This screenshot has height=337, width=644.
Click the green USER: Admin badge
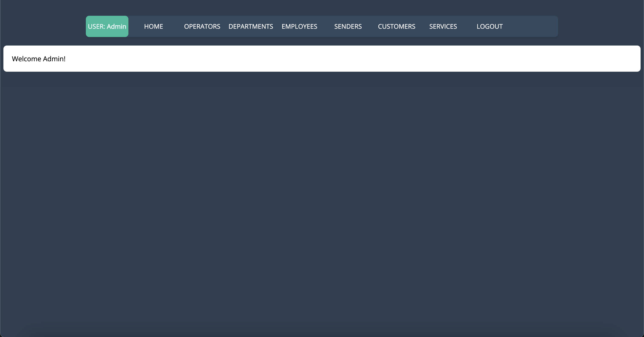[x=107, y=26]
